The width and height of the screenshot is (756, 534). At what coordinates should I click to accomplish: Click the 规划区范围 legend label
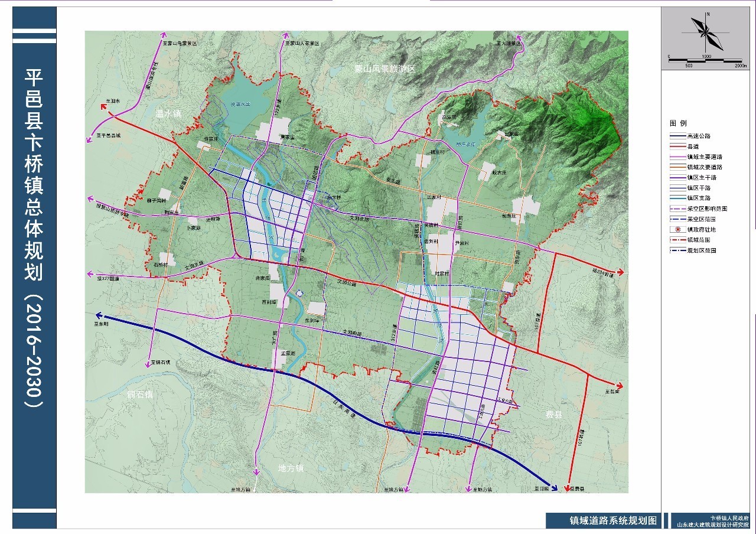pyautogui.click(x=701, y=251)
